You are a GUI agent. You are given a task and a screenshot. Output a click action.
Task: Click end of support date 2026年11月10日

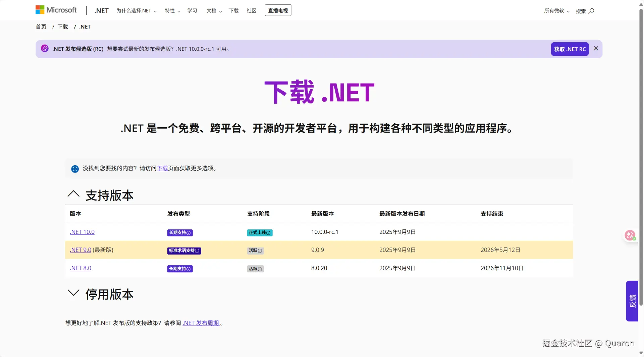pos(502,268)
